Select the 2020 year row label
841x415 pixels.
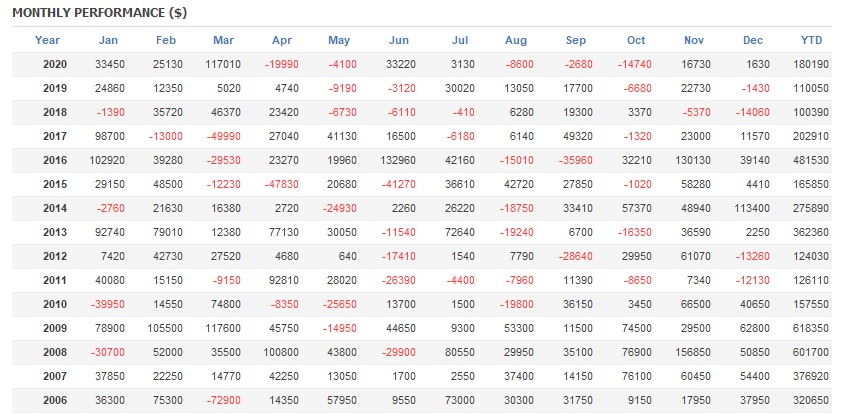pos(56,64)
